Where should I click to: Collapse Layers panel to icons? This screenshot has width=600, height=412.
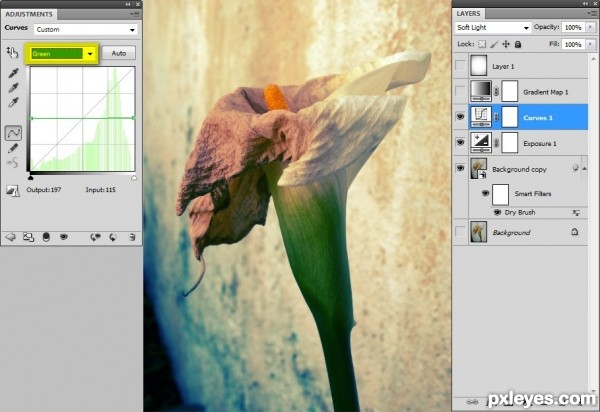(585, 3)
